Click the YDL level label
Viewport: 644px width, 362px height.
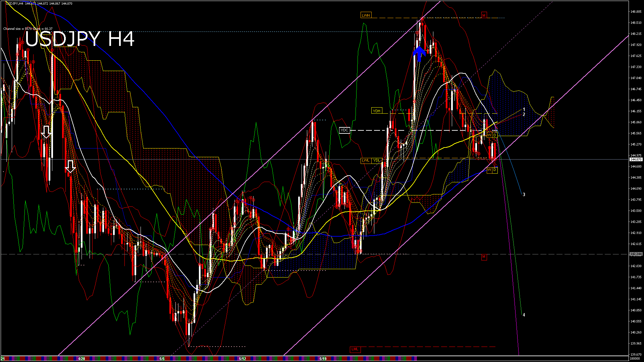(x=377, y=160)
